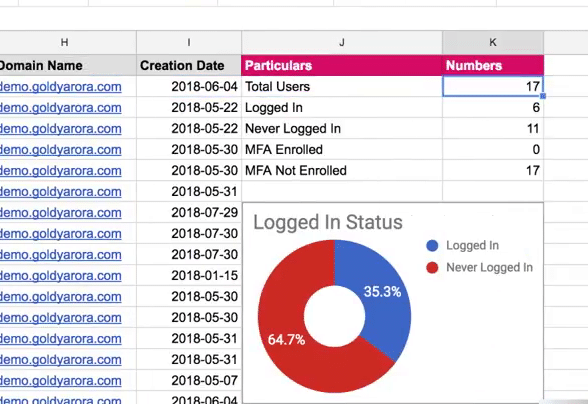This screenshot has height=404, width=588.
Task: Click the pink Particulars header cell
Action: point(342,65)
